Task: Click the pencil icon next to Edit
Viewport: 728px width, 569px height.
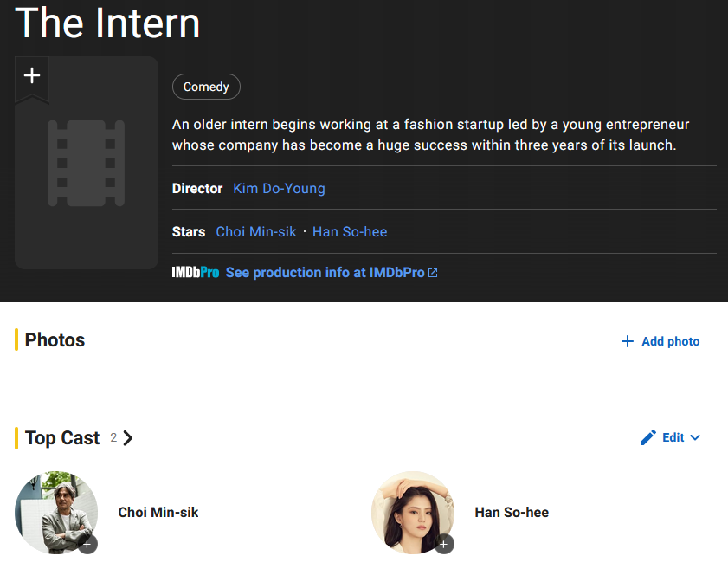Action: [648, 437]
